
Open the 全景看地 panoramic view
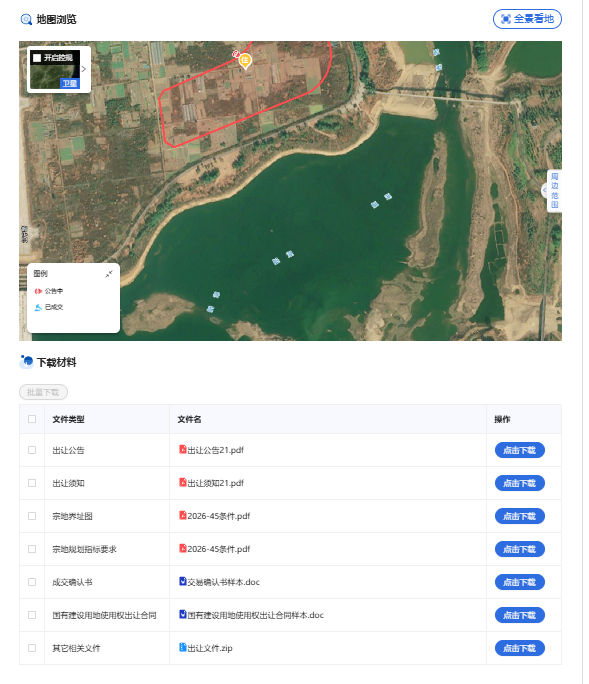tap(527, 19)
